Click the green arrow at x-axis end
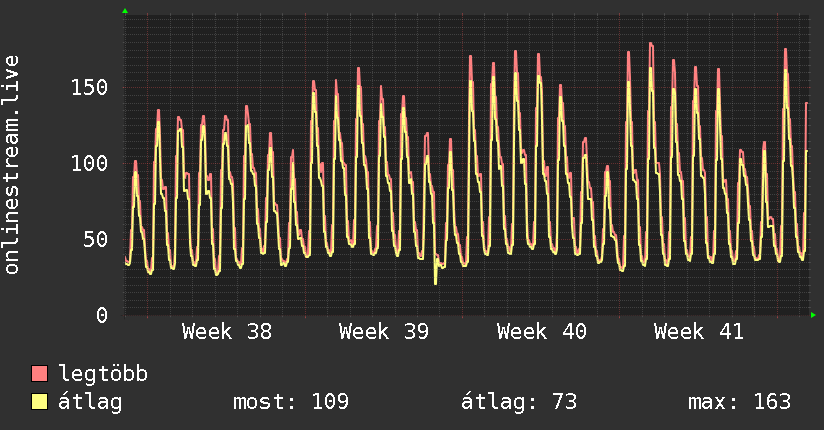This screenshot has height=430, width=824. [x=813, y=315]
